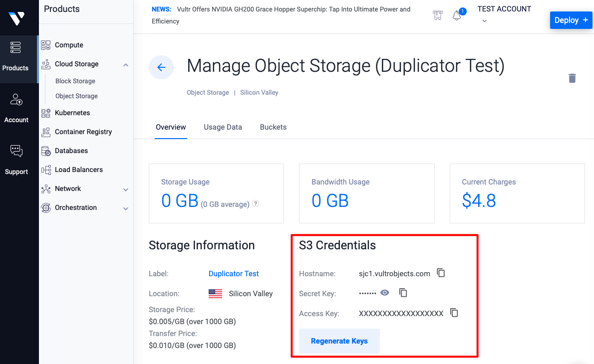Click the Kubernetes icon
Viewport: 594px width, 364px height.
(x=46, y=113)
